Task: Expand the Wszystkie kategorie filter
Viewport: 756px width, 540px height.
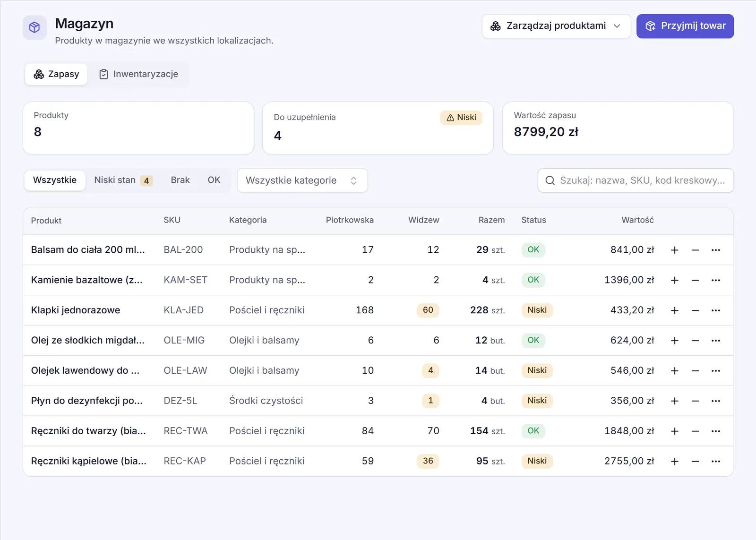Action: 302,180
